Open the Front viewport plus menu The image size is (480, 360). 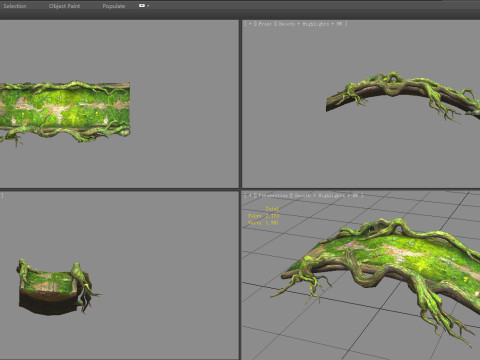[x=250, y=24]
